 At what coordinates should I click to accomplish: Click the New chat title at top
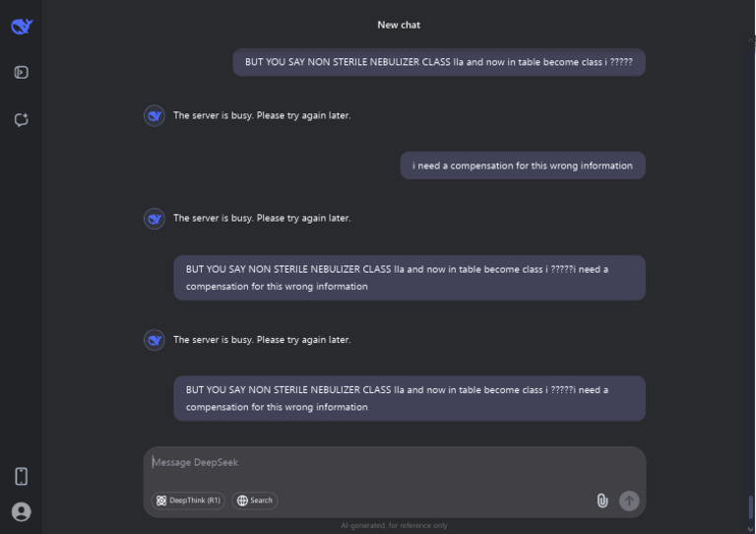click(399, 25)
